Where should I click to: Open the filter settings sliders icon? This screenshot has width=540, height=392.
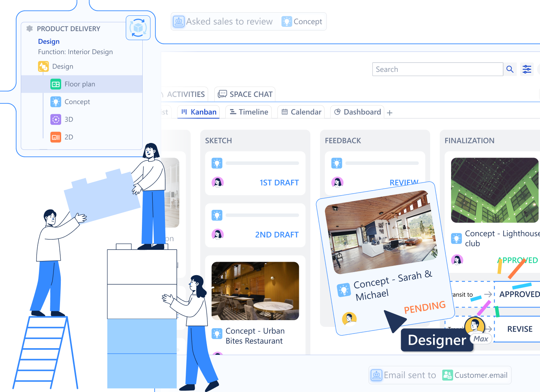pyautogui.click(x=527, y=69)
